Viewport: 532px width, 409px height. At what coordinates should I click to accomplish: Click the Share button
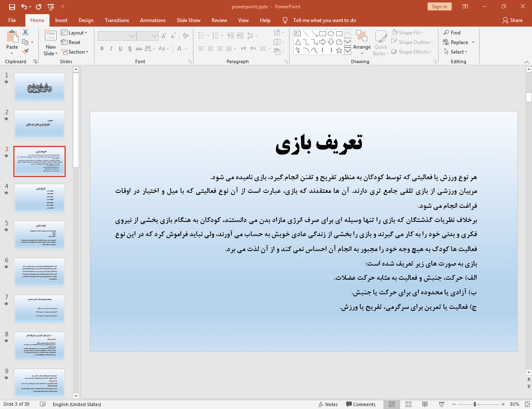click(512, 20)
